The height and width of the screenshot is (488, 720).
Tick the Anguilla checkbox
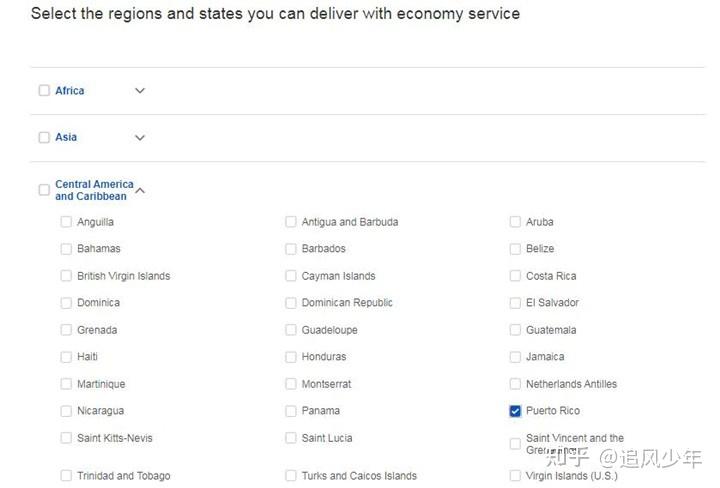click(66, 222)
